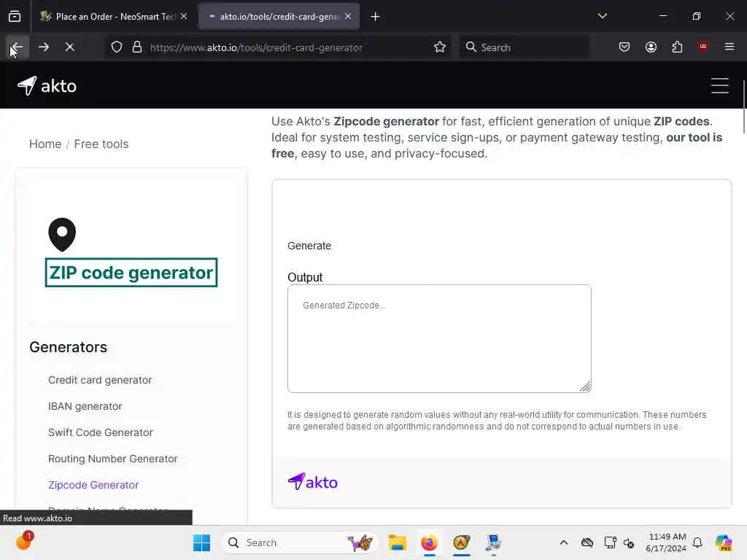Select the akto.io credit-card-generator tab
Image resolution: width=747 pixels, height=560 pixels.
[x=279, y=17]
